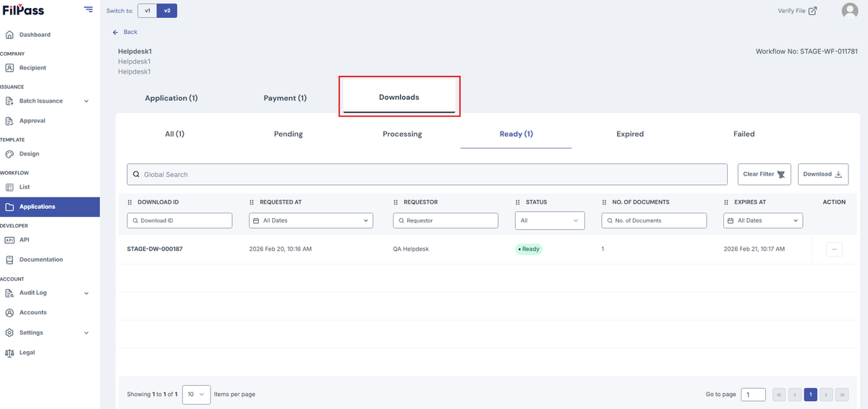This screenshot has width=868, height=409.
Task: Go to the last page arrow
Action: tap(842, 395)
